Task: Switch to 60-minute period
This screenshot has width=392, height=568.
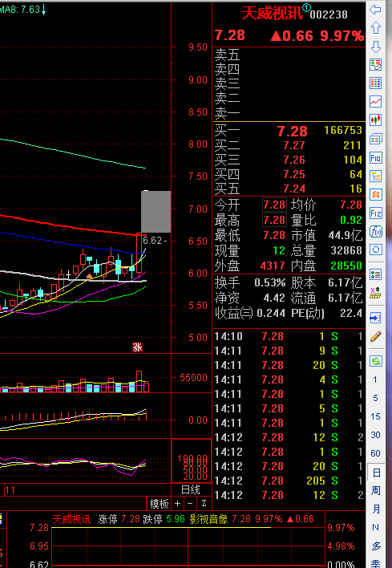Action: [375, 453]
